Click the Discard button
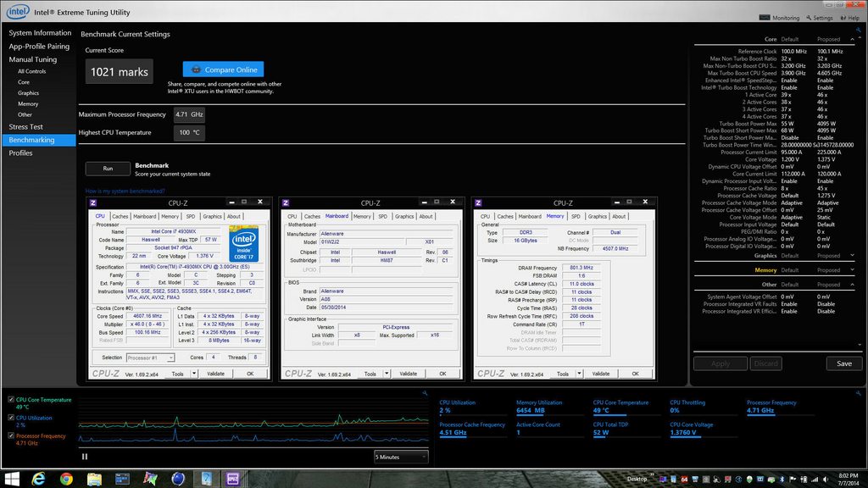Image resolution: width=868 pixels, height=488 pixels. (x=766, y=363)
